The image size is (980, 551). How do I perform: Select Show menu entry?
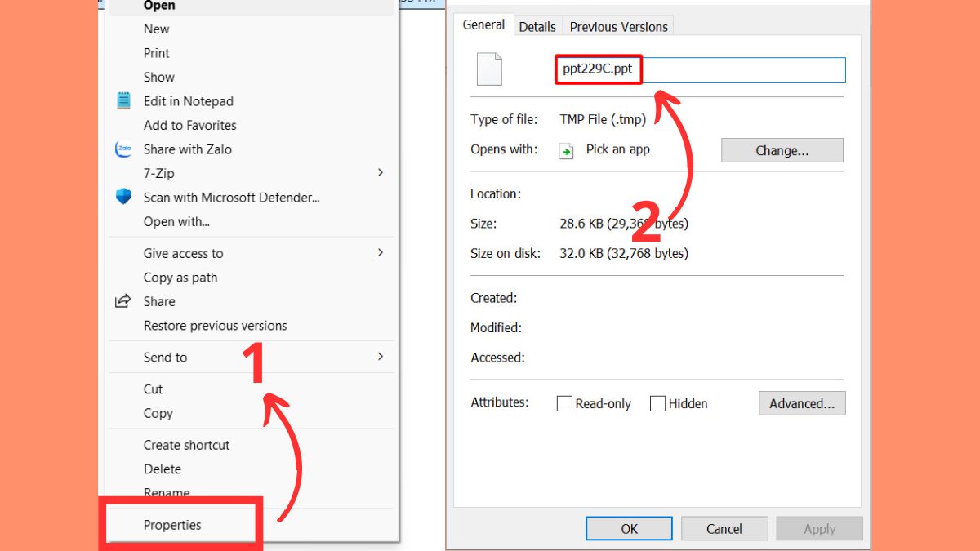tap(159, 77)
